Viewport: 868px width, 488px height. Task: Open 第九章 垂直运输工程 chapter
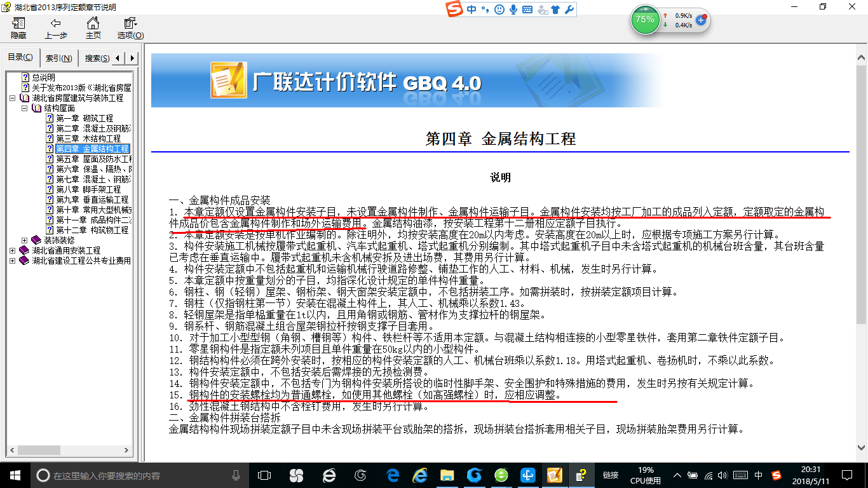pyautogui.click(x=92, y=200)
